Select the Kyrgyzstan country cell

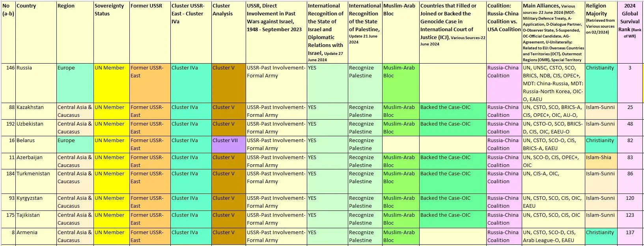36,202
